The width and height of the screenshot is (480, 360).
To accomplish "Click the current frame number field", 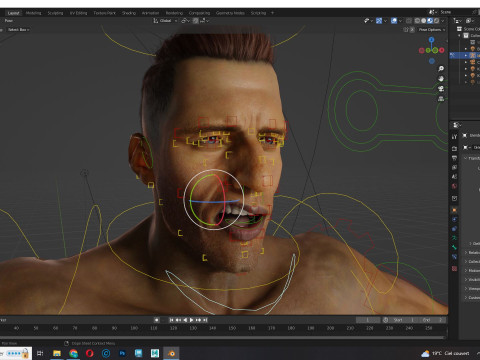I will click(368, 320).
